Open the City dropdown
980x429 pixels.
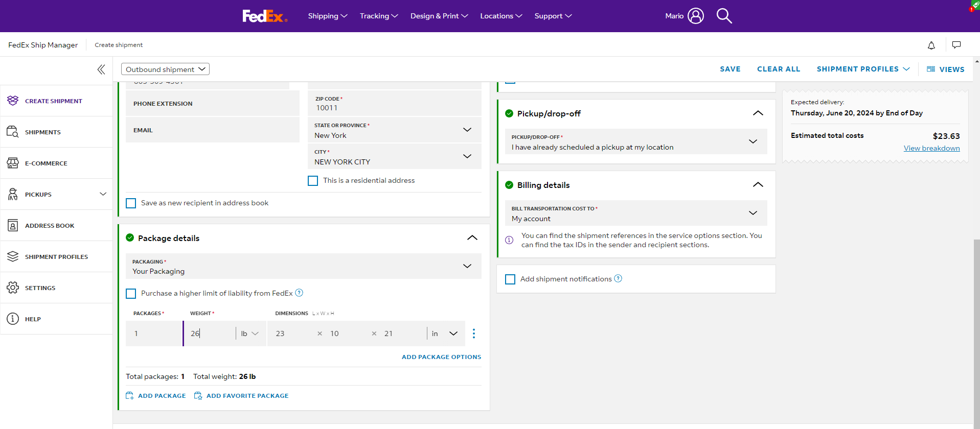[394, 156]
